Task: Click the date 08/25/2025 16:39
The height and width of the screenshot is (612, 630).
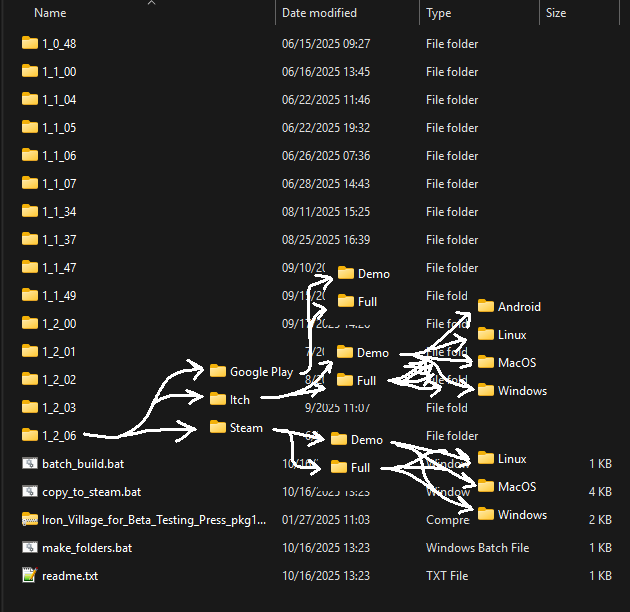Action: coord(326,239)
